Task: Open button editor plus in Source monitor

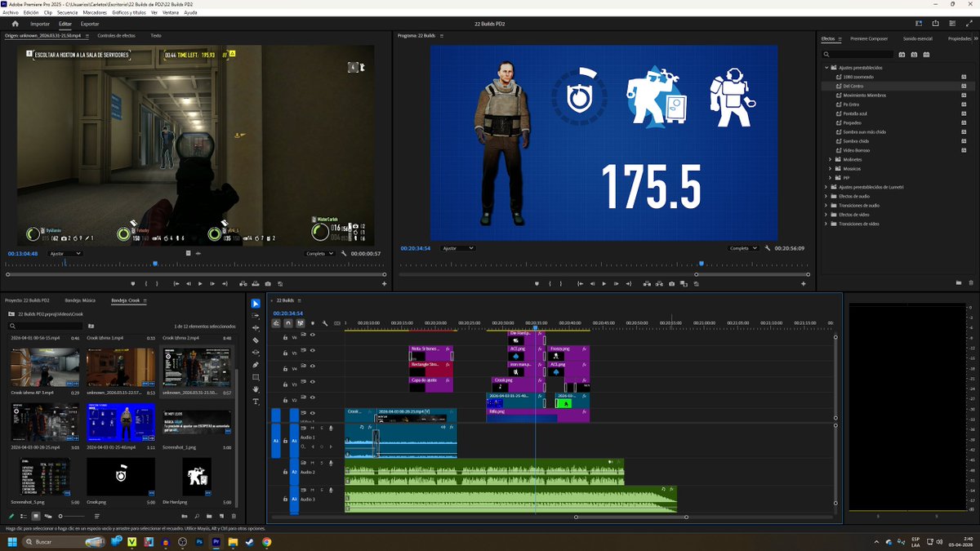Action: tap(384, 284)
